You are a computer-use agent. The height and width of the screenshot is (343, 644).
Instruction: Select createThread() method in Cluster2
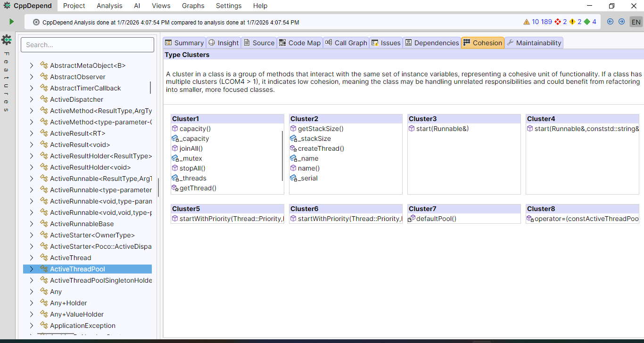(x=321, y=148)
